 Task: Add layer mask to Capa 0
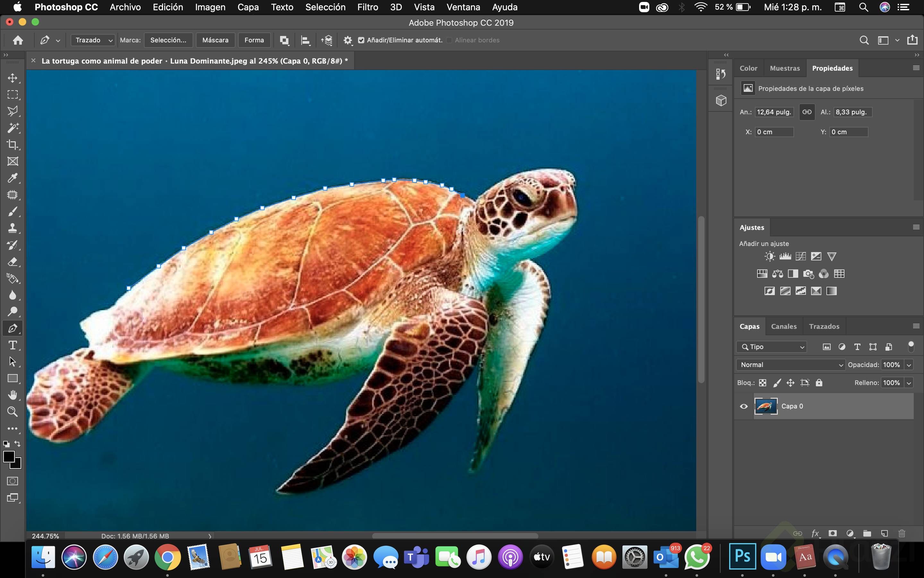coord(833,533)
